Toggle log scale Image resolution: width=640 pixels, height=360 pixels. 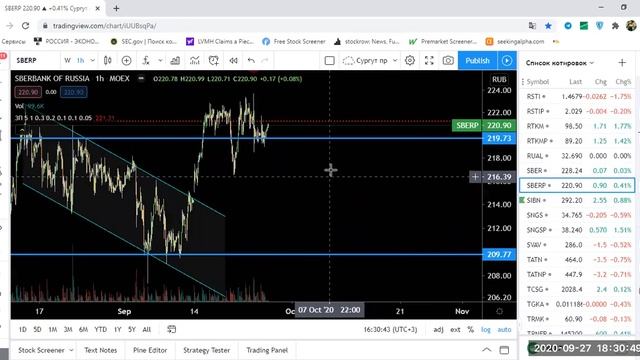(486, 329)
